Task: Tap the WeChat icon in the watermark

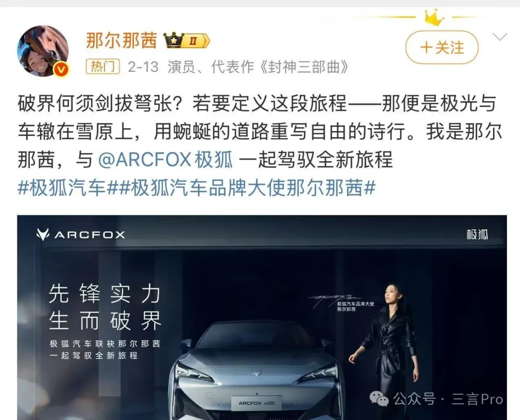Action: pyautogui.click(x=379, y=399)
